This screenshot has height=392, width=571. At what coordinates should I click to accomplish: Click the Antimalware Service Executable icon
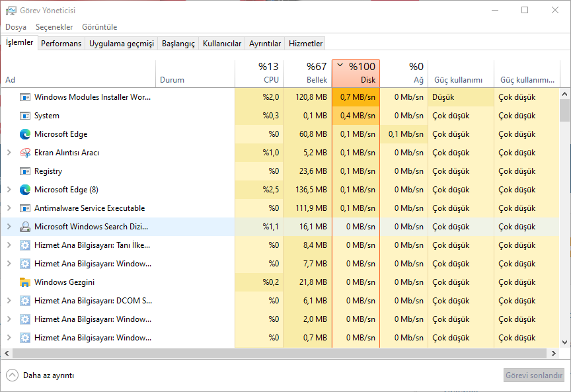tap(25, 208)
